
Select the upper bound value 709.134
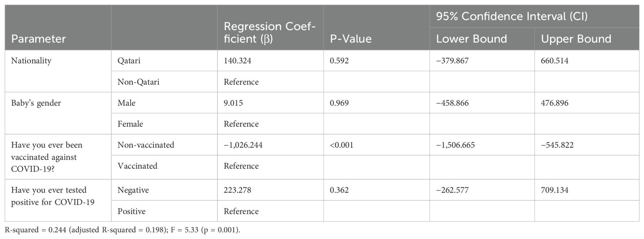pos(554,190)
